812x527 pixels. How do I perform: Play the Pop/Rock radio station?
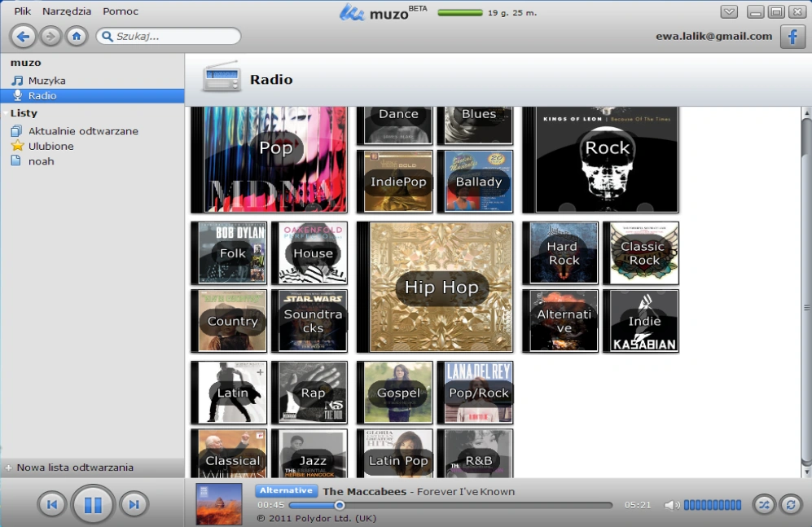coord(475,393)
